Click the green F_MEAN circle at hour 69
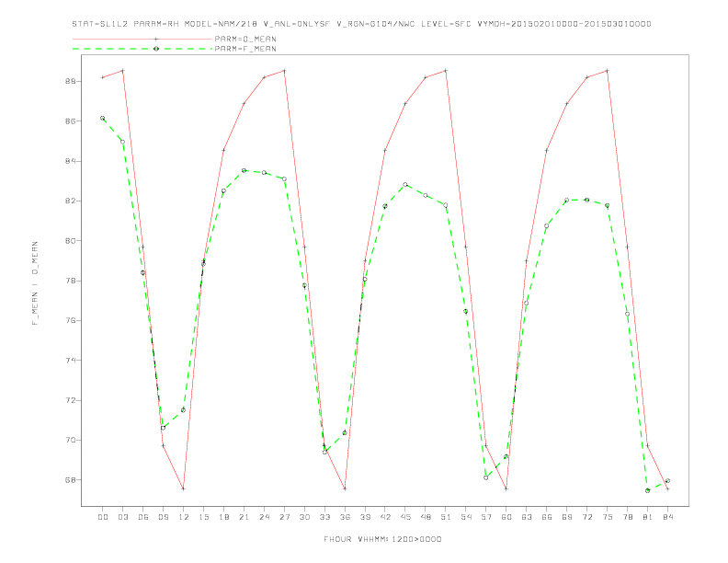This screenshot has width=728, height=563. (x=567, y=201)
